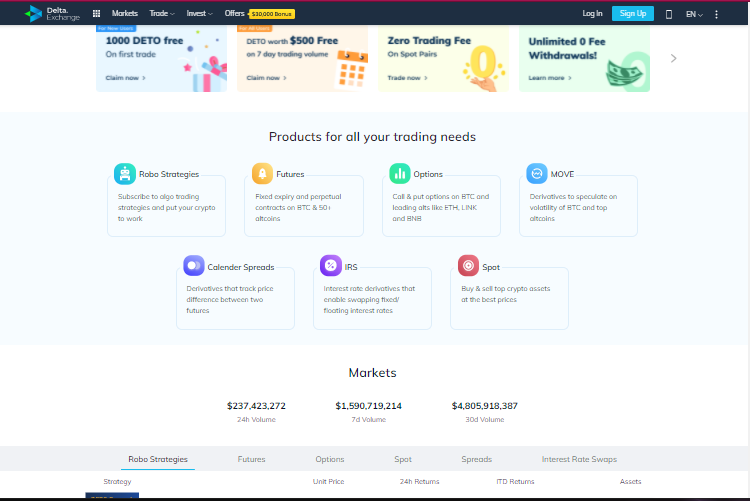
Task: Open the Spot product card description
Action: point(506,294)
